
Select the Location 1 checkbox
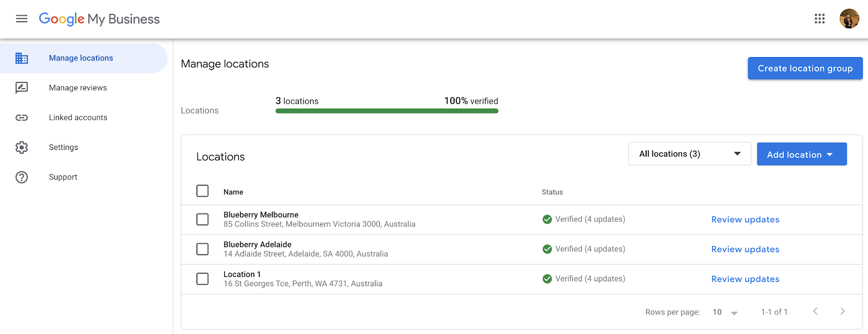(x=202, y=279)
